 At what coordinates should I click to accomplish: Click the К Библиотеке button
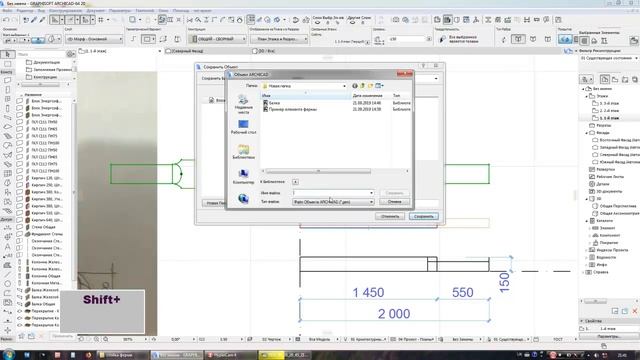tap(295, 182)
